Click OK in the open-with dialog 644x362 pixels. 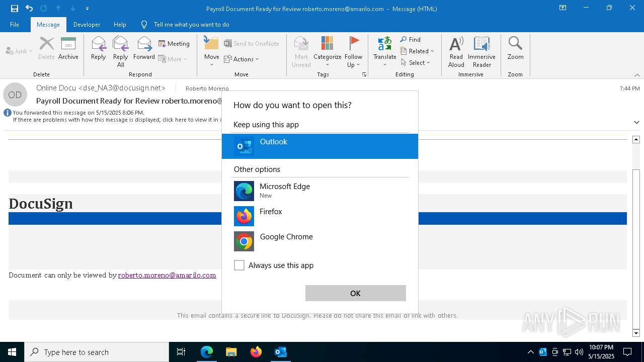(355, 293)
